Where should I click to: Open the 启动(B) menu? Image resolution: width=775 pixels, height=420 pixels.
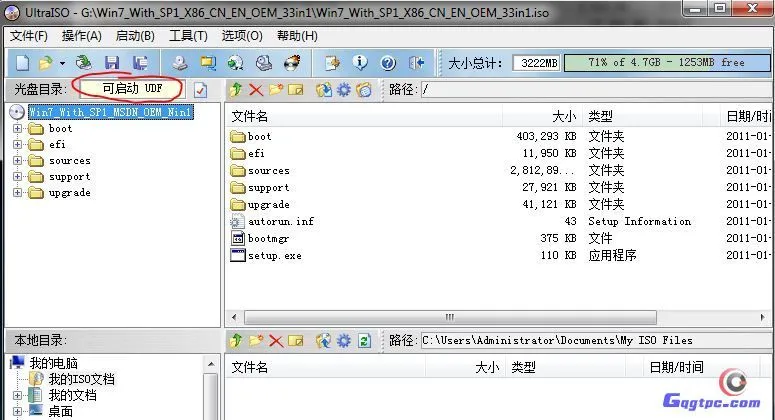point(135,36)
